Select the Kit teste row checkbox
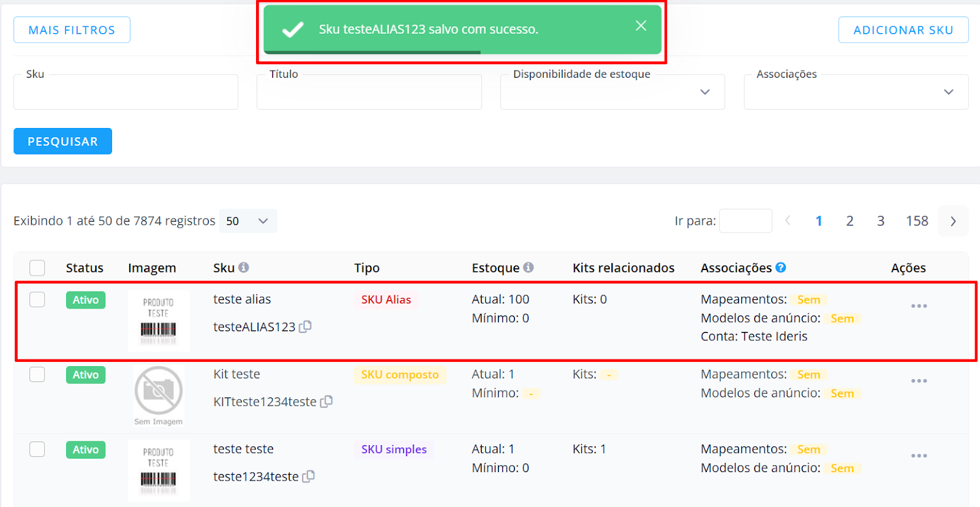 37,374
